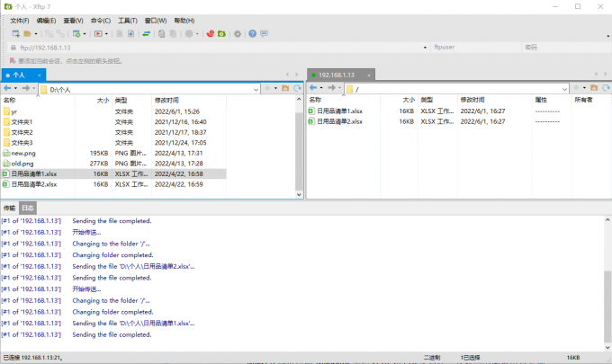This screenshot has width=612, height=364.
Task: Open help with the question mark icon
Action: [253, 34]
